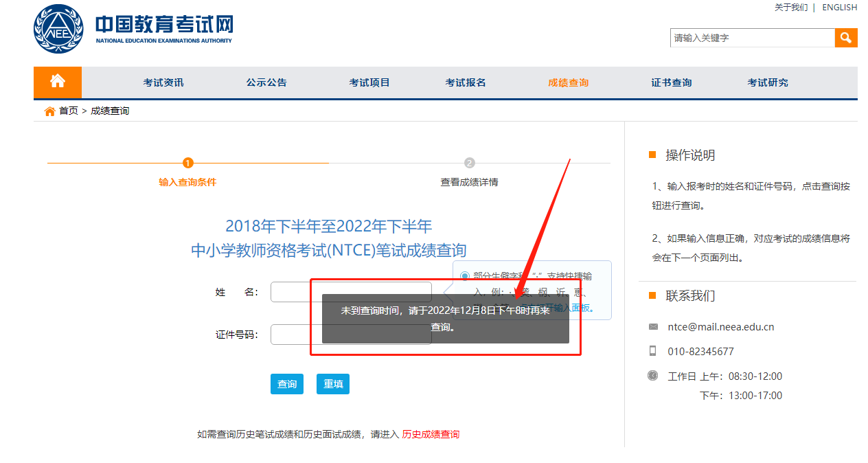The image size is (868, 463).
Task: Click the 输入查询条件 step label
Action: click(187, 183)
